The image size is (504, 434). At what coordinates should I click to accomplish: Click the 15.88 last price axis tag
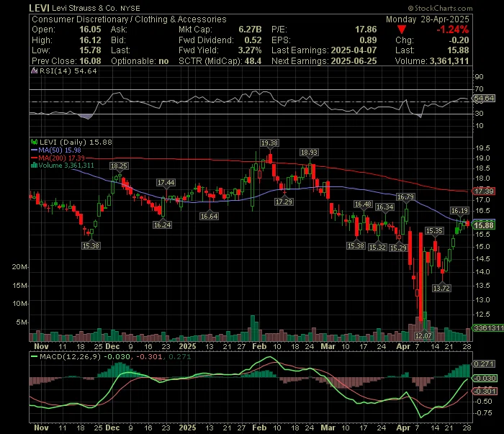[x=483, y=225]
